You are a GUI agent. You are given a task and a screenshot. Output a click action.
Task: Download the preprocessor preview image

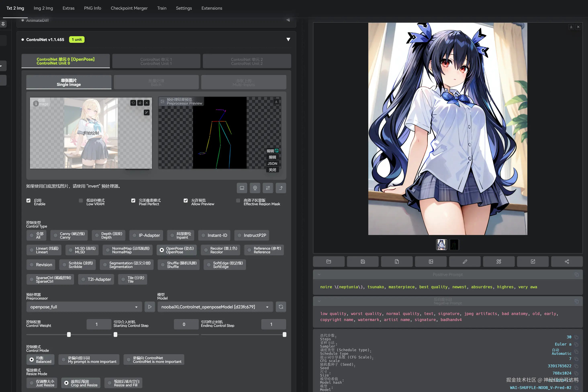(x=276, y=102)
